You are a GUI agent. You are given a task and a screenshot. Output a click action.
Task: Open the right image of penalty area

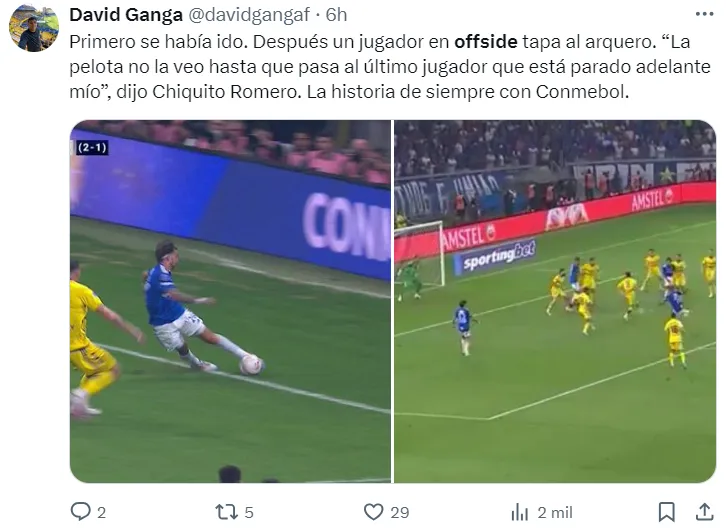click(x=555, y=301)
